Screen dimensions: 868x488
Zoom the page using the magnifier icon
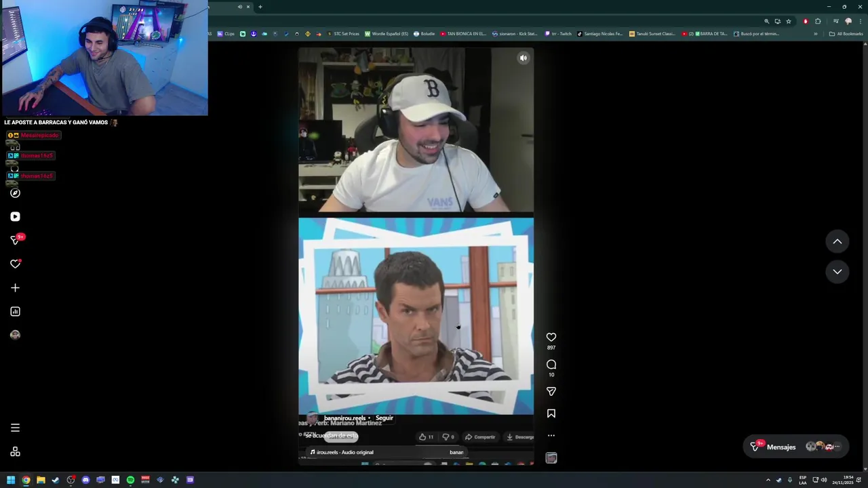click(x=767, y=21)
